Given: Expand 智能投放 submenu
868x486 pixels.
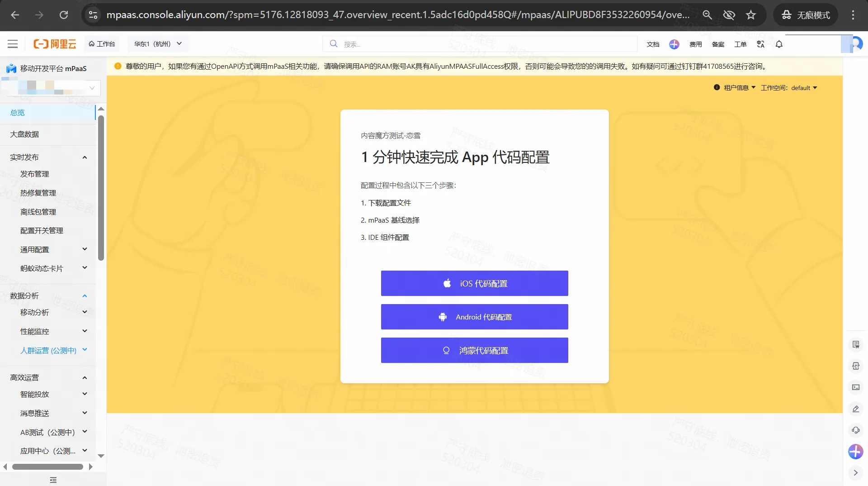Looking at the screenshot, I should [x=85, y=394].
